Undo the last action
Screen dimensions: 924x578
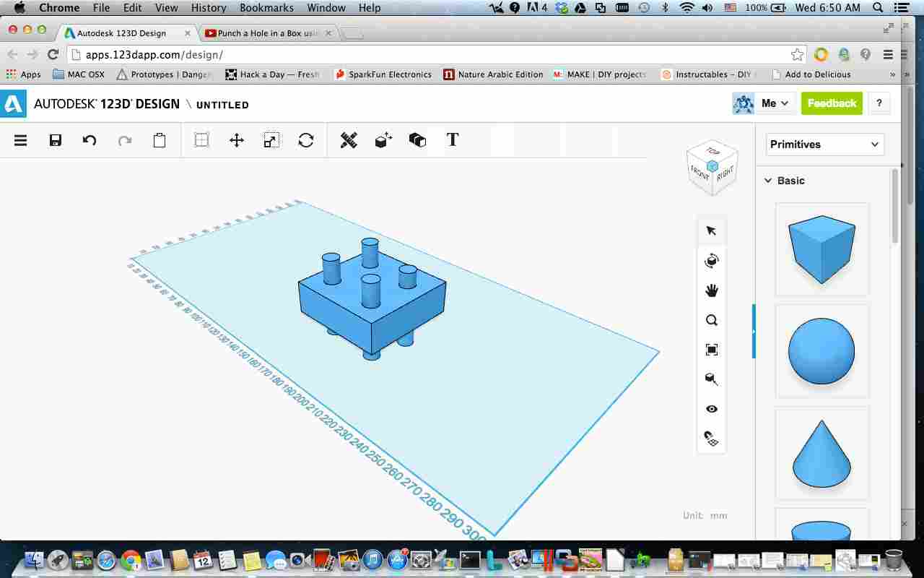(x=90, y=140)
